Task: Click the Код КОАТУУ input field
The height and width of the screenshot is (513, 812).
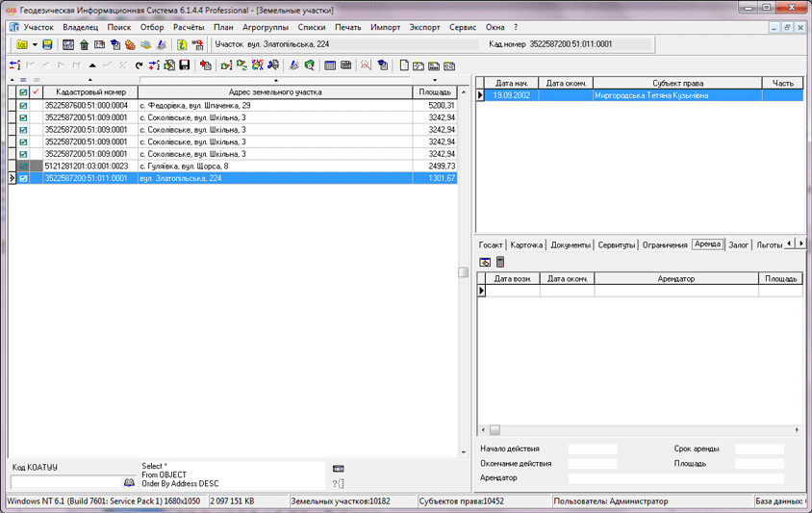Action: [65, 482]
